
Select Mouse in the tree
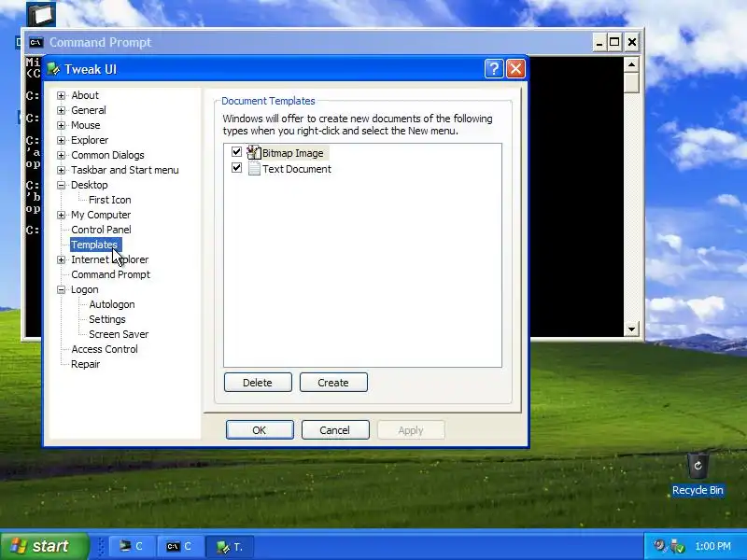(x=85, y=125)
